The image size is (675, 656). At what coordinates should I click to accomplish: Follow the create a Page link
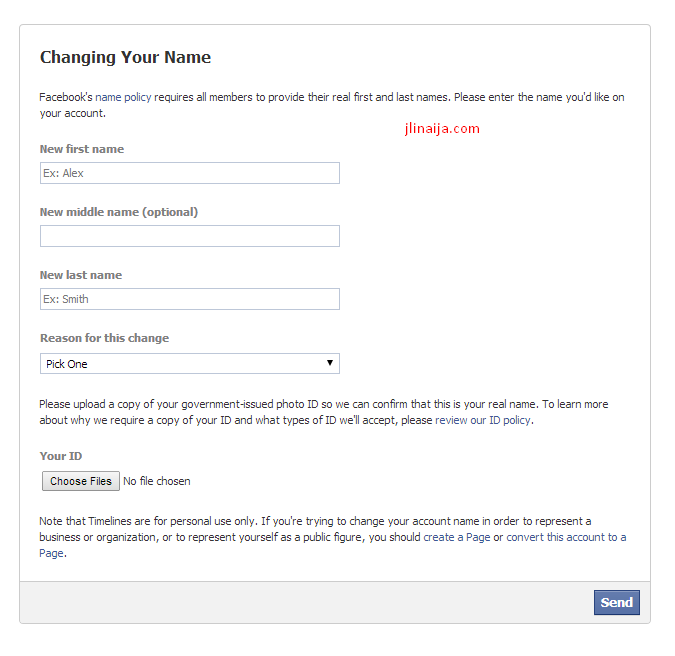pyautogui.click(x=457, y=537)
